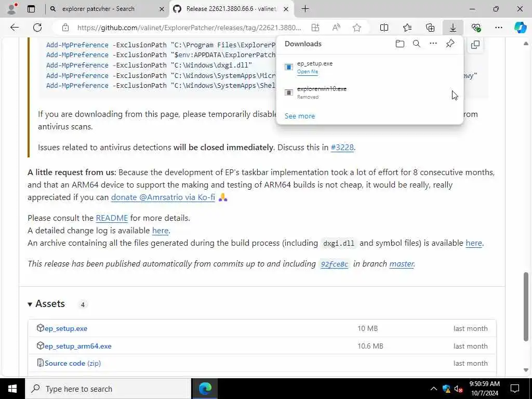Open Settings and more ellipsis menu

498,28
